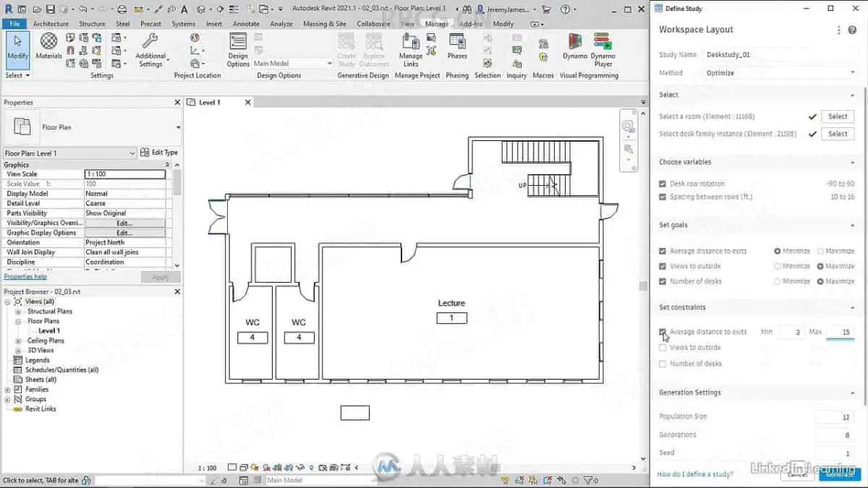
Task: Enable Views to outside constraint
Action: pos(663,348)
